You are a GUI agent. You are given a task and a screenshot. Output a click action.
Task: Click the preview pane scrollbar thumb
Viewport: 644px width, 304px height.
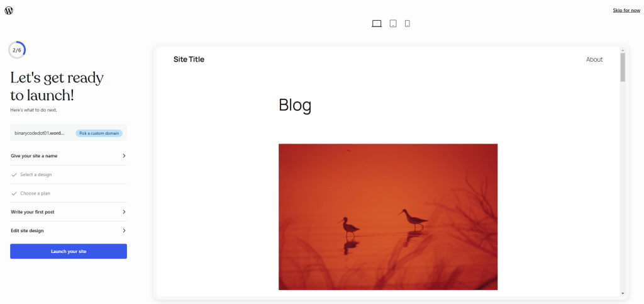tap(623, 67)
